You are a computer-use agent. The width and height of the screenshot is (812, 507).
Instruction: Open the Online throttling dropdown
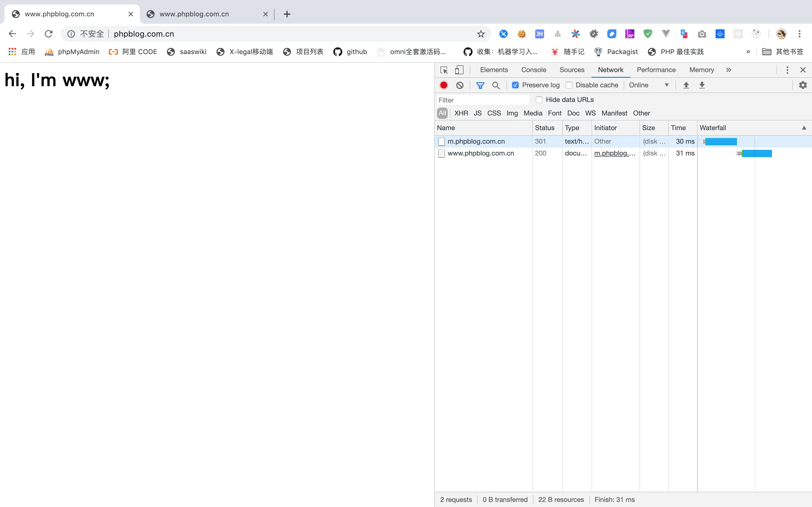point(648,85)
